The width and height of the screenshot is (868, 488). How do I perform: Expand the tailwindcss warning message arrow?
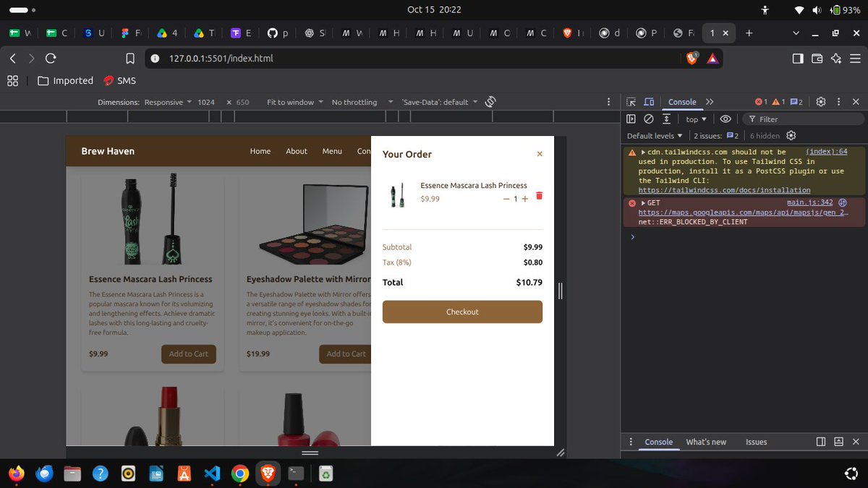pos(643,152)
